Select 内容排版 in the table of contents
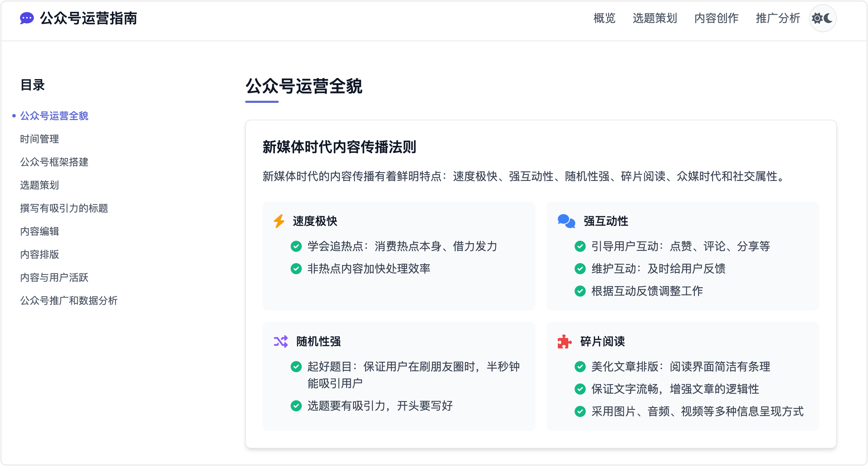Screen dimensions: 868x466 (x=40, y=254)
